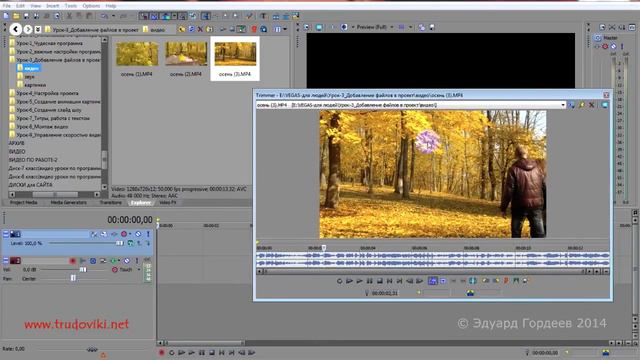This screenshot has height=360, width=640.
Task: Switch to Project Media tab
Action: [23, 202]
